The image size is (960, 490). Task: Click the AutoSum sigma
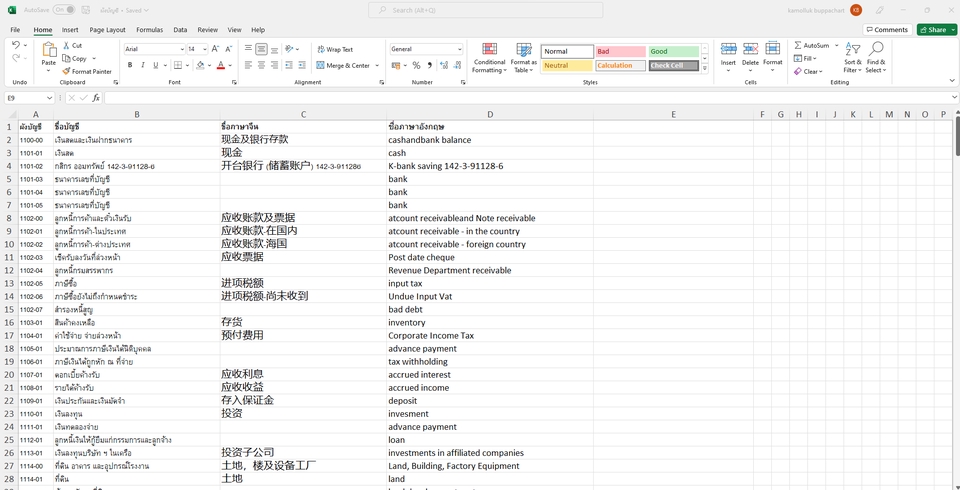click(x=798, y=45)
